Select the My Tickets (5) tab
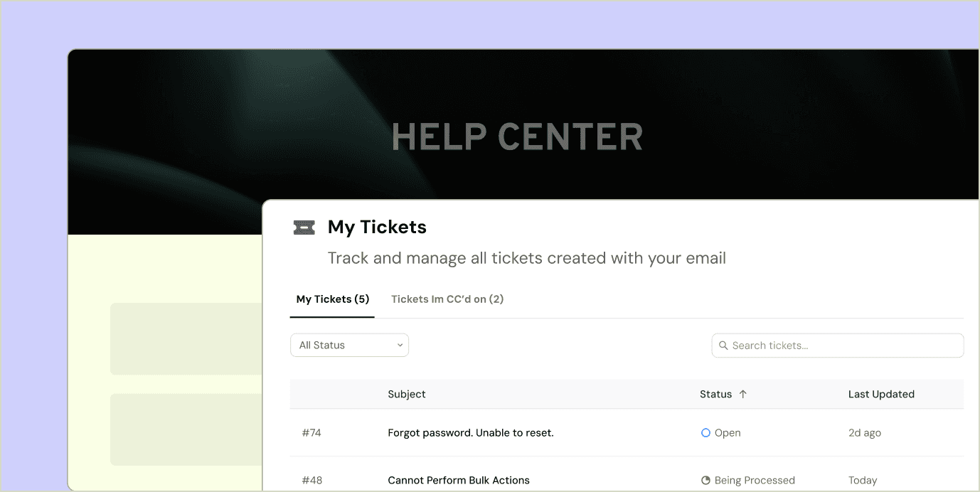980x492 pixels. coord(331,299)
